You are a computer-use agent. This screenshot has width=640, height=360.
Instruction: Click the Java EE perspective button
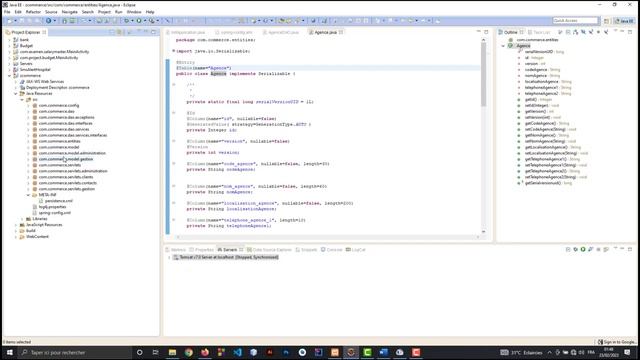(x=624, y=20)
